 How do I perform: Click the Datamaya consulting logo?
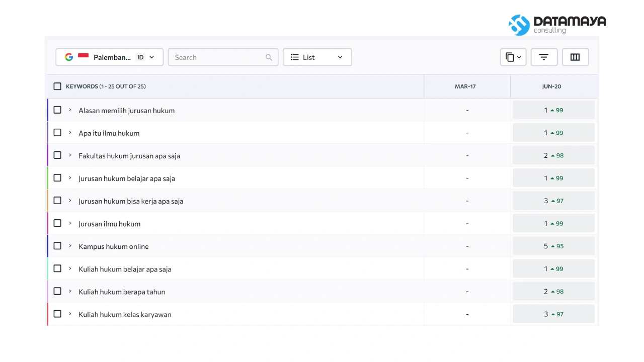coord(557,25)
